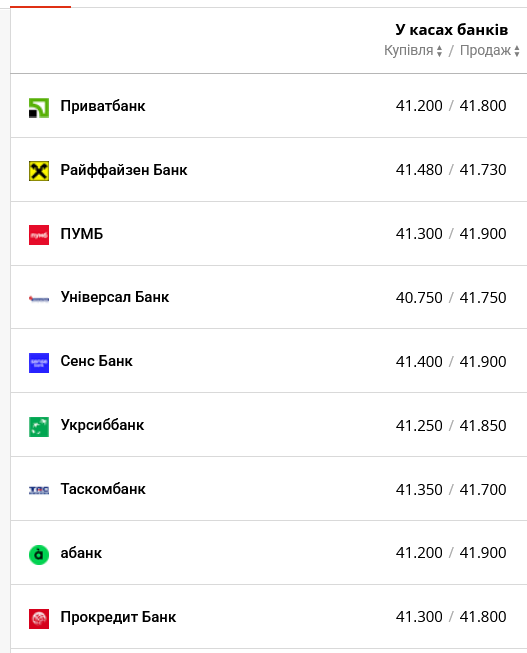Viewport: 527px width, 653px height.
Task: Click the Райффайзен Банк yellow logo icon
Action: point(39,171)
